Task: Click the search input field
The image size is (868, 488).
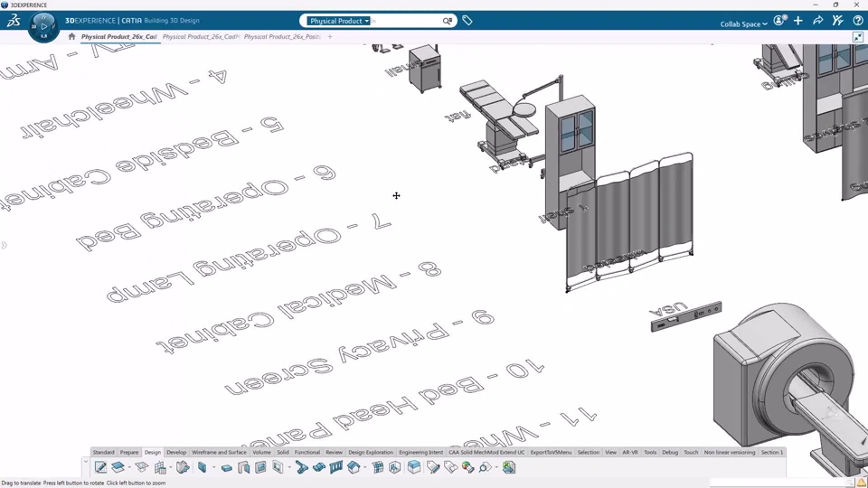Action: tap(405, 21)
